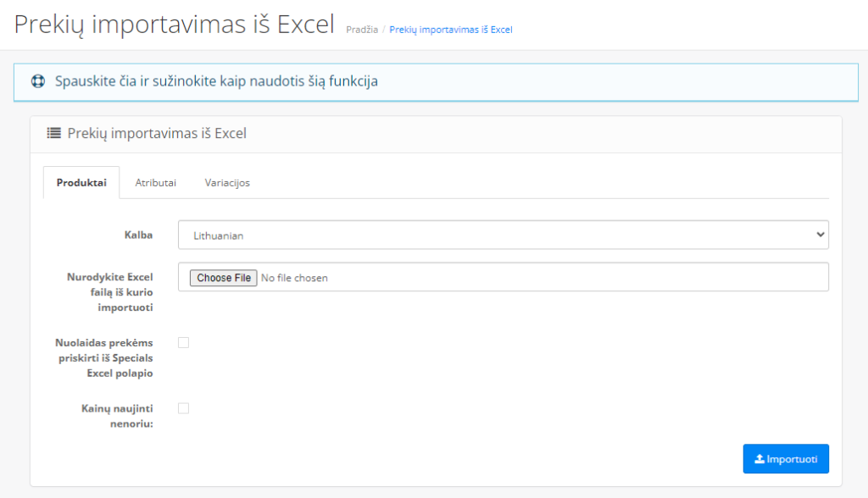The image size is (868, 498).
Task: Click the 'Kainų naujinti nenoriu:' label
Action: tap(117, 416)
